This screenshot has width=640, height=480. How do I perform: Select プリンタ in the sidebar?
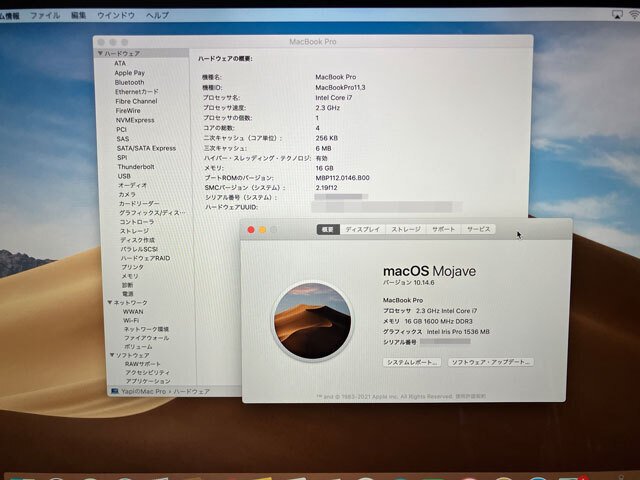(x=133, y=267)
